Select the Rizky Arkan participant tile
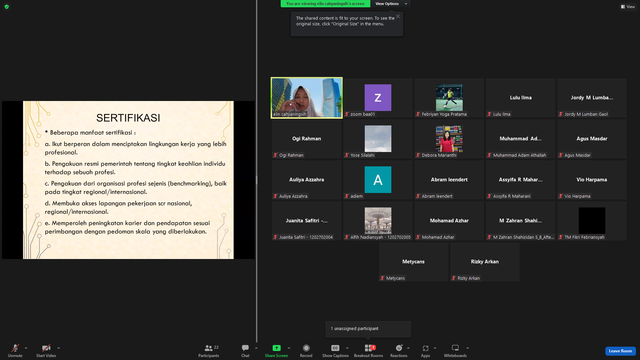This screenshot has height=360, width=640. click(x=484, y=262)
